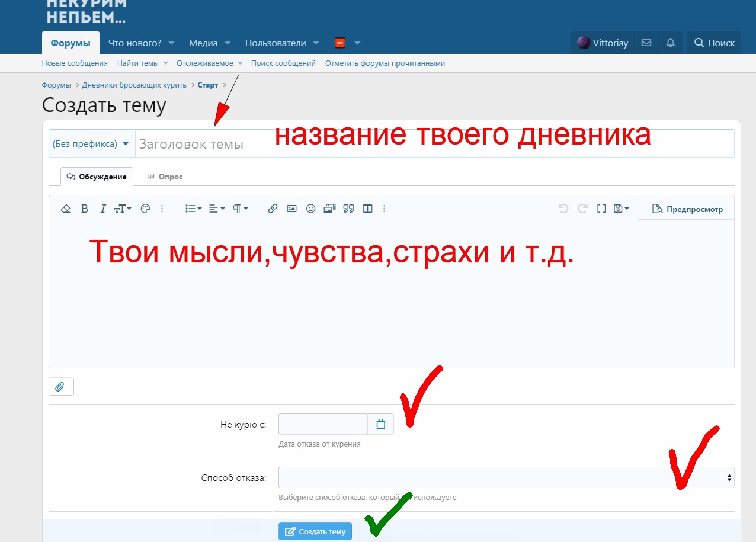Apply italic formatting
Screen dimensions: 756x542
102,208
